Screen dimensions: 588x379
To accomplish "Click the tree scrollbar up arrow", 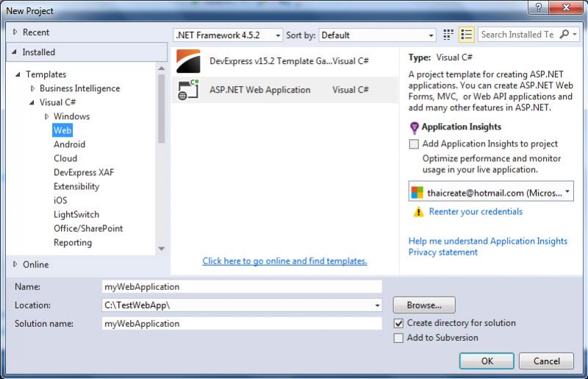I will pos(162,68).
